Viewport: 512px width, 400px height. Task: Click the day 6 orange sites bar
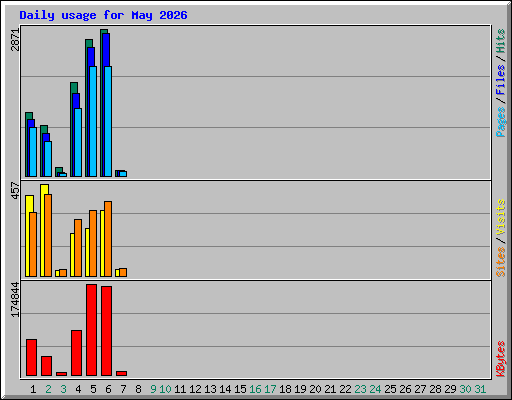tap(108, 239)
